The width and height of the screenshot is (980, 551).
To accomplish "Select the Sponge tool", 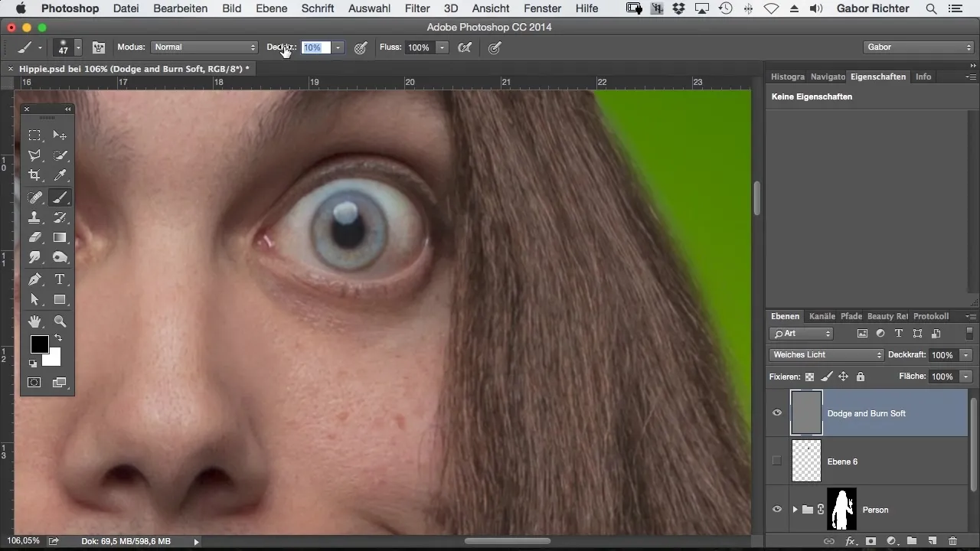I will pyautogui.click(x=60, y=257).
